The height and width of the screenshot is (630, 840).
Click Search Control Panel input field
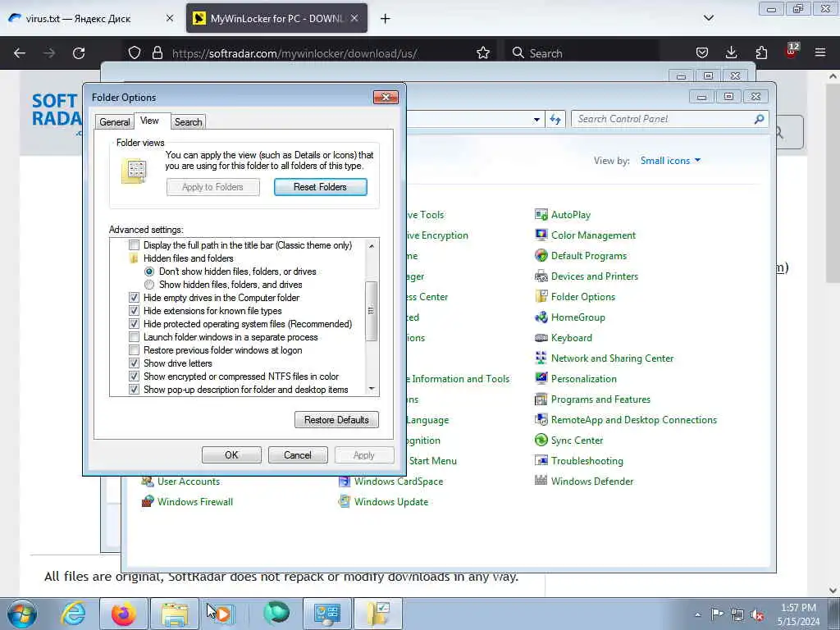point(669,119)
